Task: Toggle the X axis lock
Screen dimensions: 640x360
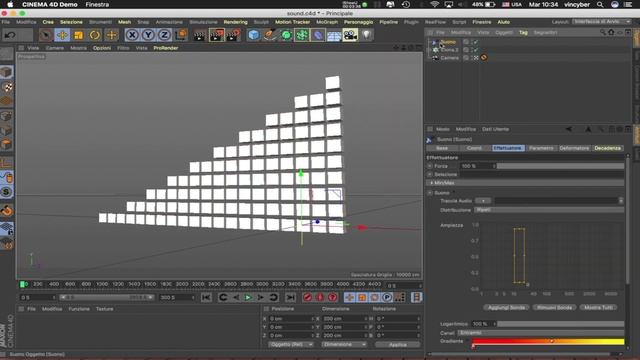Action: pos(132,35)
